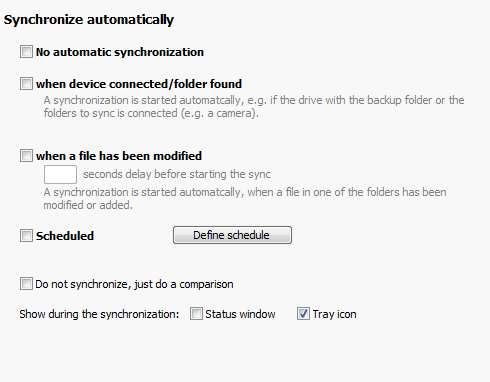Click the 'No automatic synchronization' label text
The width and height of the screenshot is (490, 382).
(120, 52)
